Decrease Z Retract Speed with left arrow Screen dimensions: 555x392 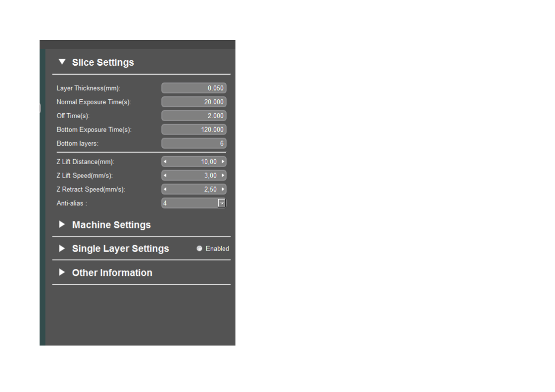click(165, 189)
